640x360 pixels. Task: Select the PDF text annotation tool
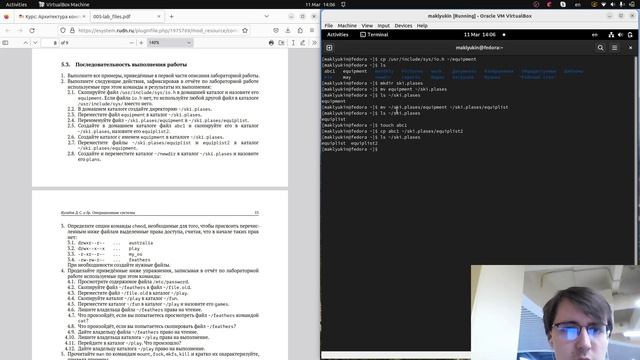pos(293,42)
